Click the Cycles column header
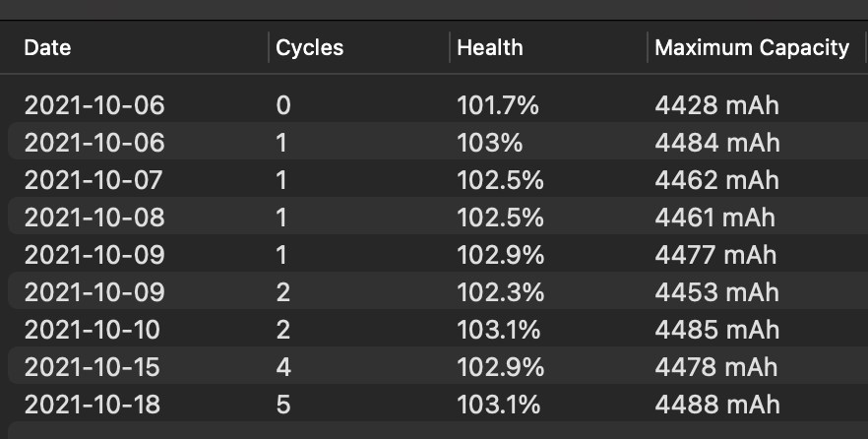Image resolution: width=868 pixels, height=439 pixels. point(310,48)
